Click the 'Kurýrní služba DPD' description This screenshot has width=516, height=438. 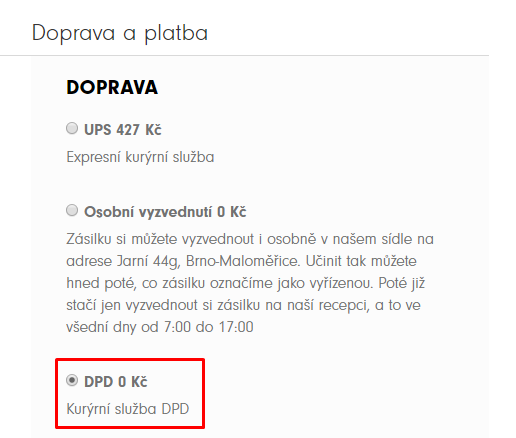click(x=128, y=409)
